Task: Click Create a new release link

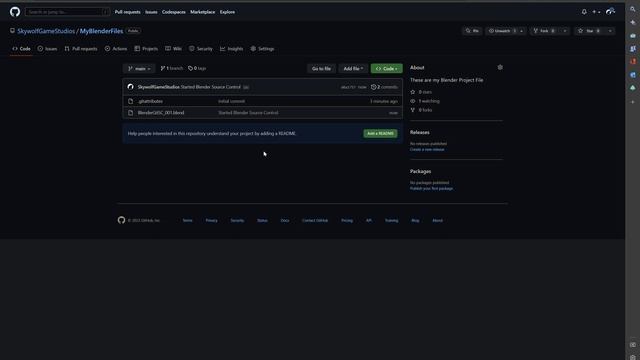Action: [x=427, y=149]
